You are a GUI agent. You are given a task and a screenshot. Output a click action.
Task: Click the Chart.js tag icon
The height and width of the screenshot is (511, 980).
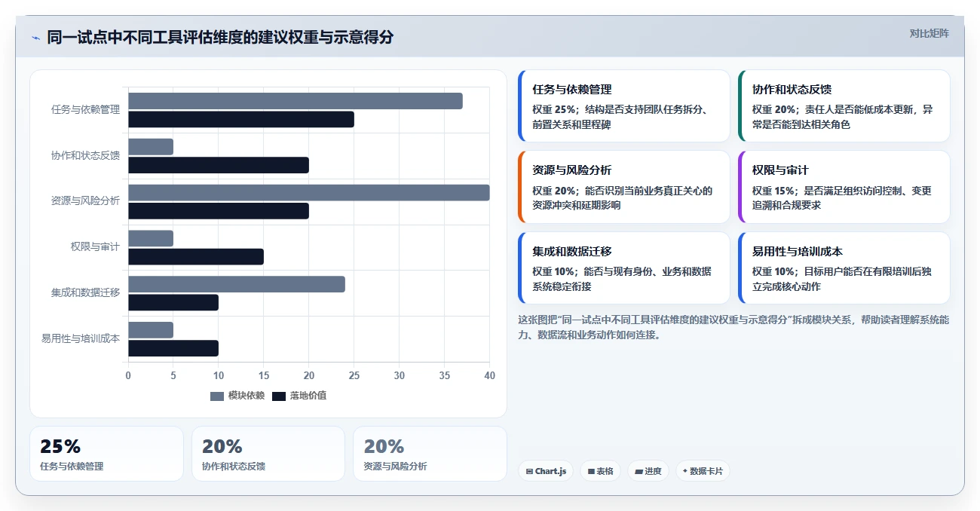(x=530, y=471)
